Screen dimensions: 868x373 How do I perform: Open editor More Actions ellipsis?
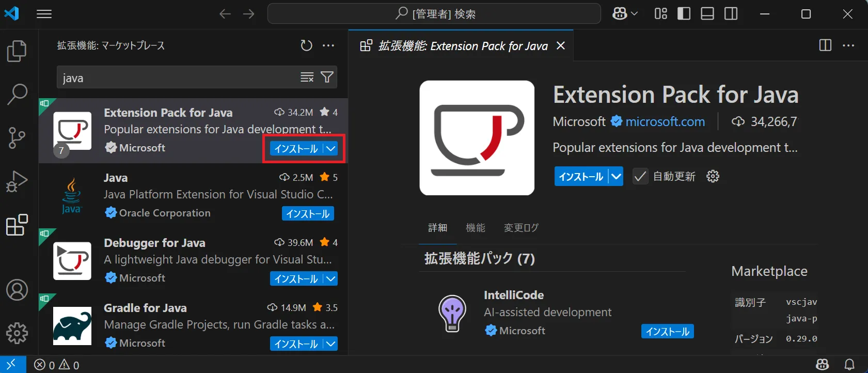848,45
